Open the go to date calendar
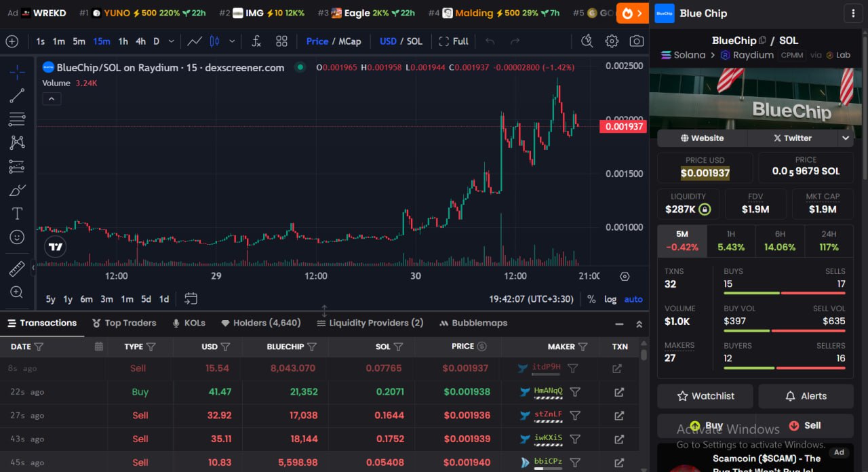The width and height of the screenshot is (868, 472). (191, 299)
